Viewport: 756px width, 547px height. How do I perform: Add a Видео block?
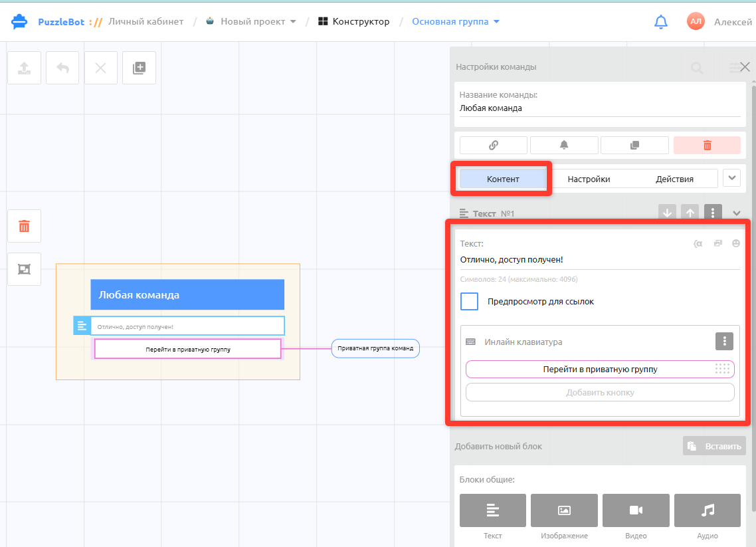(x=636, y=510)
